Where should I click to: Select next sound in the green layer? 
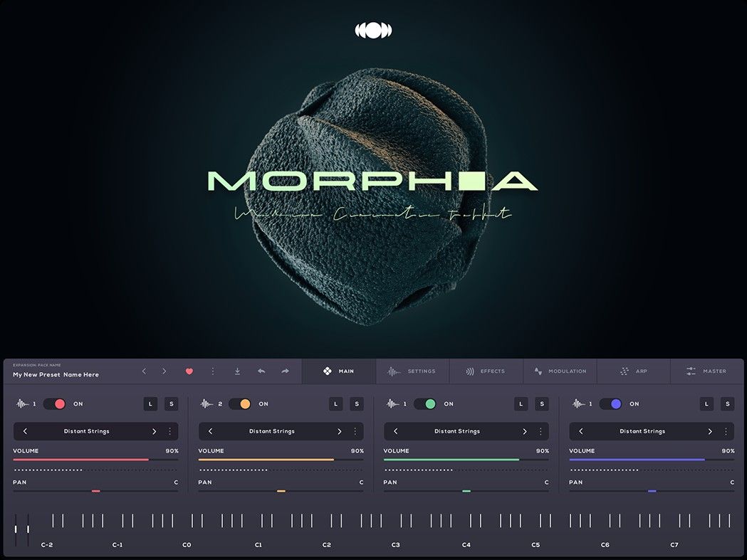coord(525,431)
